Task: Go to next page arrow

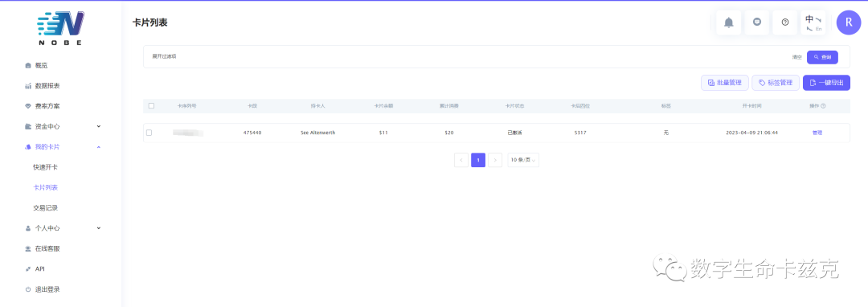Action: pos(495,160)
